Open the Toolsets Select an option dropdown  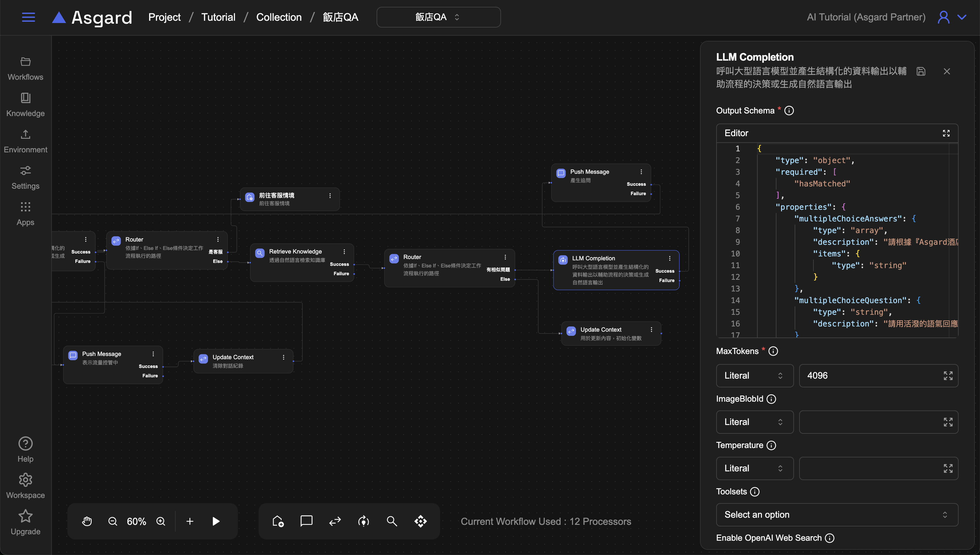837,514
